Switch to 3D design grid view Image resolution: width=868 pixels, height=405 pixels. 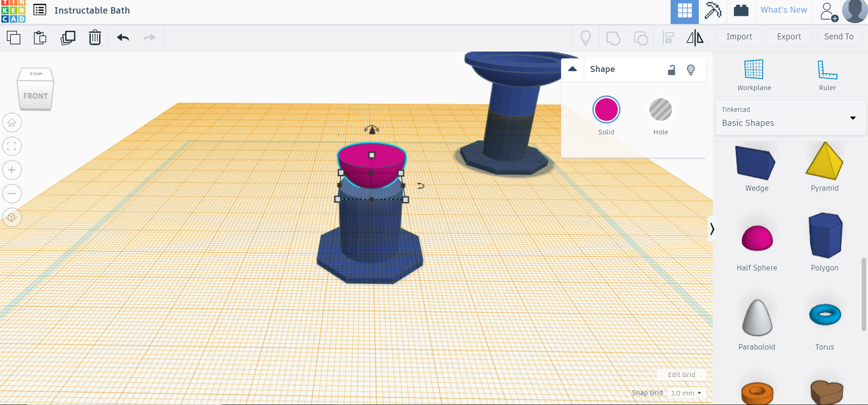[685, 10]
